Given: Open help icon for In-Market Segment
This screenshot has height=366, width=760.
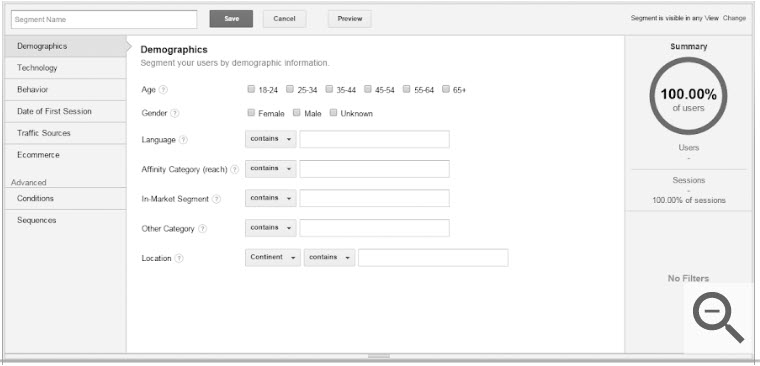Looking at the screenshot, I should point(217,199).
